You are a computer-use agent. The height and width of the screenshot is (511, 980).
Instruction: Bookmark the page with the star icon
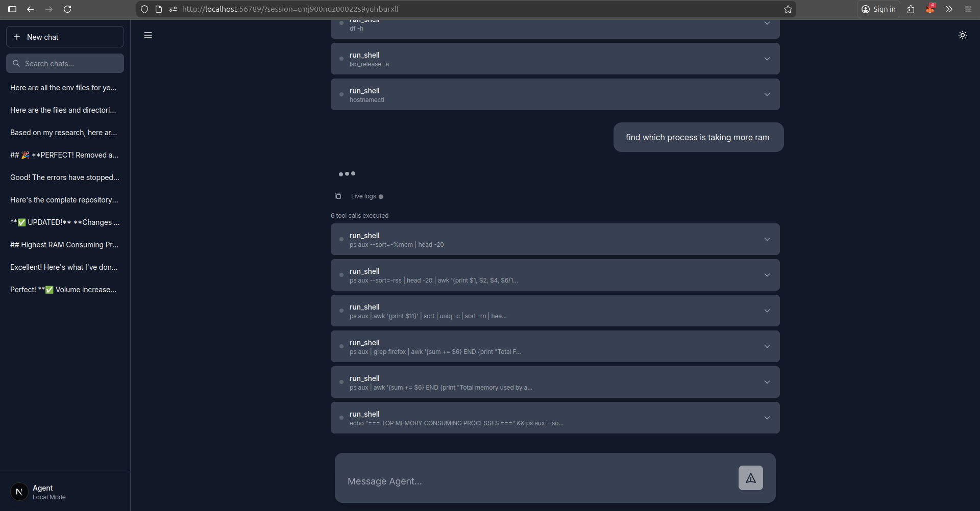coord(788,9)
